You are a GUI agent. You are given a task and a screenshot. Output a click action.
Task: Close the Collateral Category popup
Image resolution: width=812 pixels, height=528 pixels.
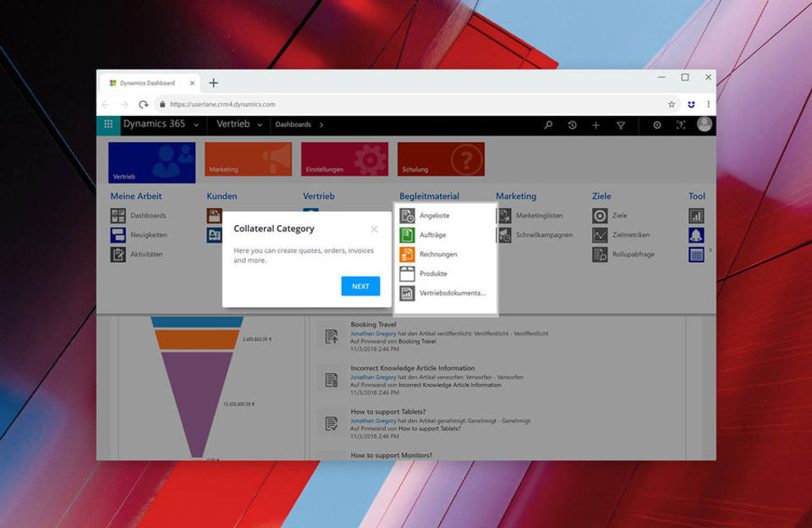(x=374, y=229)
